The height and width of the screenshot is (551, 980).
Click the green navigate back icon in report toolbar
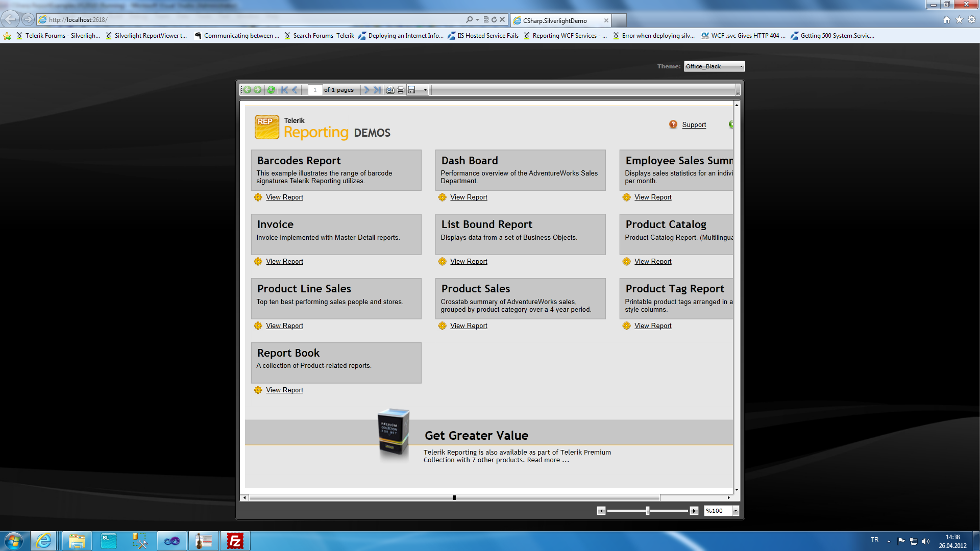click(248, 90)
